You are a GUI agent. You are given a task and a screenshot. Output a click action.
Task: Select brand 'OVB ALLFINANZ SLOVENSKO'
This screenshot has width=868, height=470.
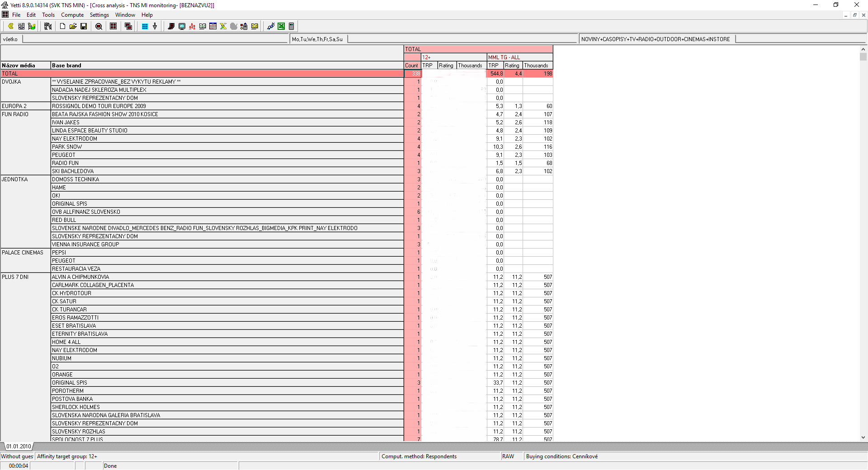(227, 212)
